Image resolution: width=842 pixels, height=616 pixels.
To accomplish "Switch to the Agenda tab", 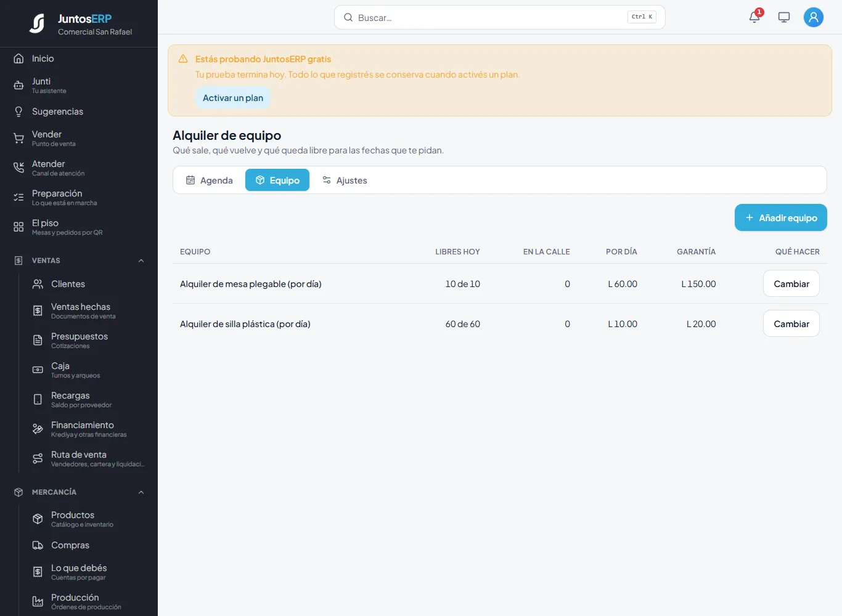I will tap(210, 180).
